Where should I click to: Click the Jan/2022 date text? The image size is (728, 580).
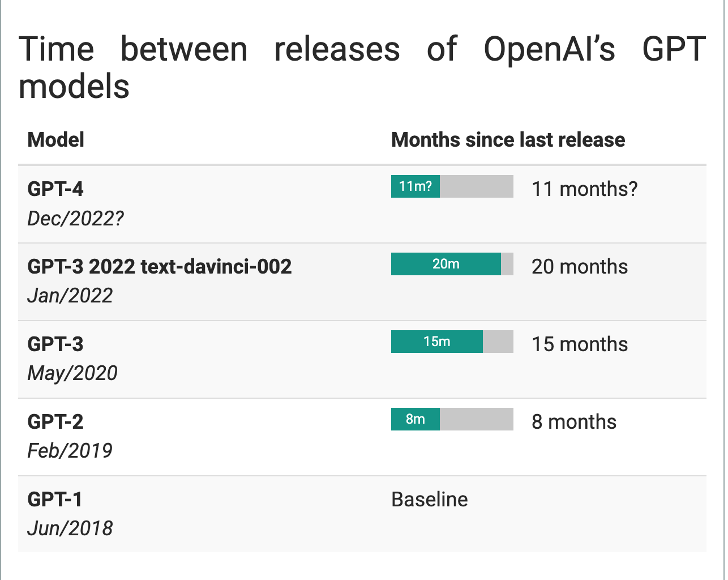[70, 296]
